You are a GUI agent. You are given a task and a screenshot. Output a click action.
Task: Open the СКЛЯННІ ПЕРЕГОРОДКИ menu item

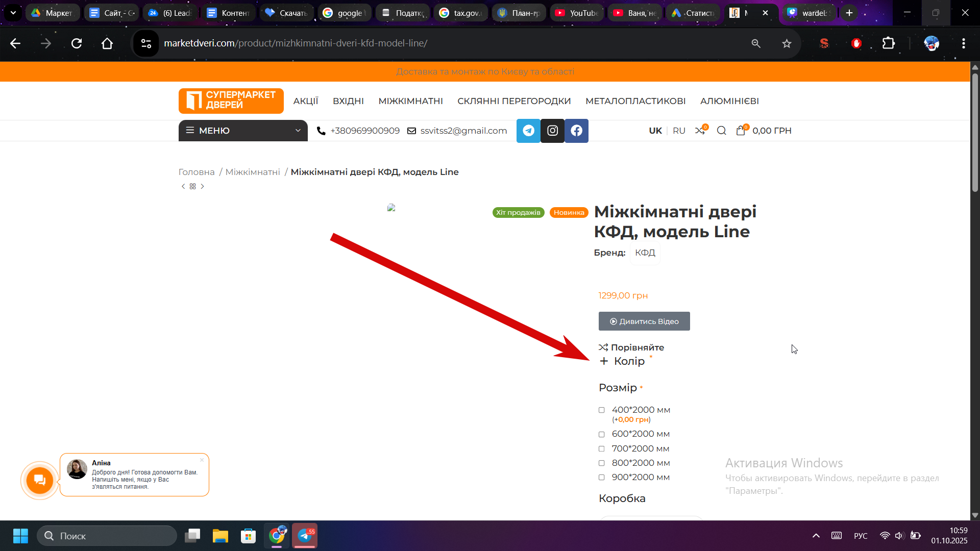pyautogui.click(x=514, y=101)
